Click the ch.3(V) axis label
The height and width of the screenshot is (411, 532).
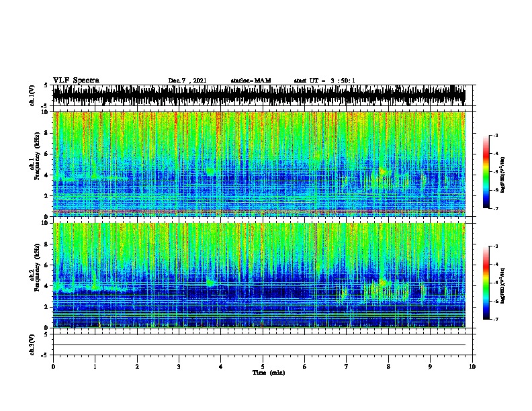point(32,345)
